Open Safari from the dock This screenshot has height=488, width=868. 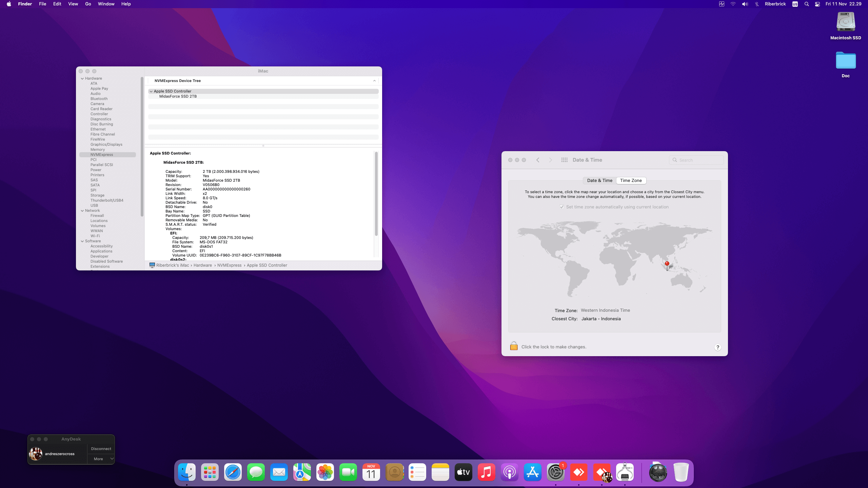pyautogui.click(x=233, y=472)
